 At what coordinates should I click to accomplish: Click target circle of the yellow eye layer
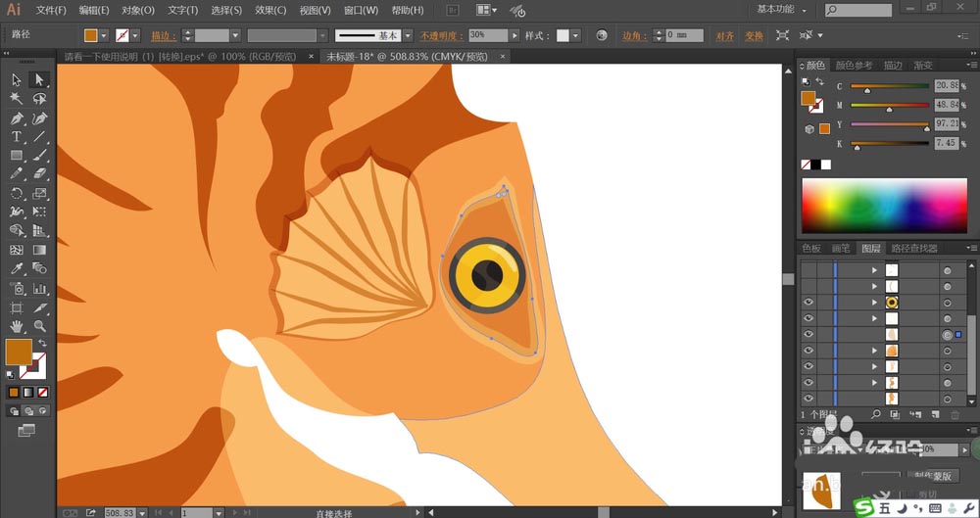pos(948,303)
